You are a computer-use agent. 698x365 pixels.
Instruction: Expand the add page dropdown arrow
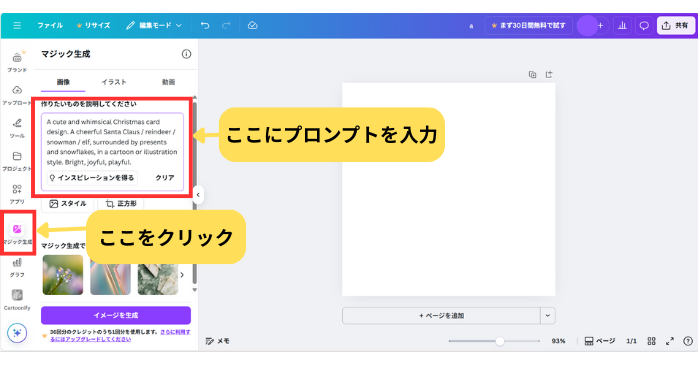[x=548, y=316]
